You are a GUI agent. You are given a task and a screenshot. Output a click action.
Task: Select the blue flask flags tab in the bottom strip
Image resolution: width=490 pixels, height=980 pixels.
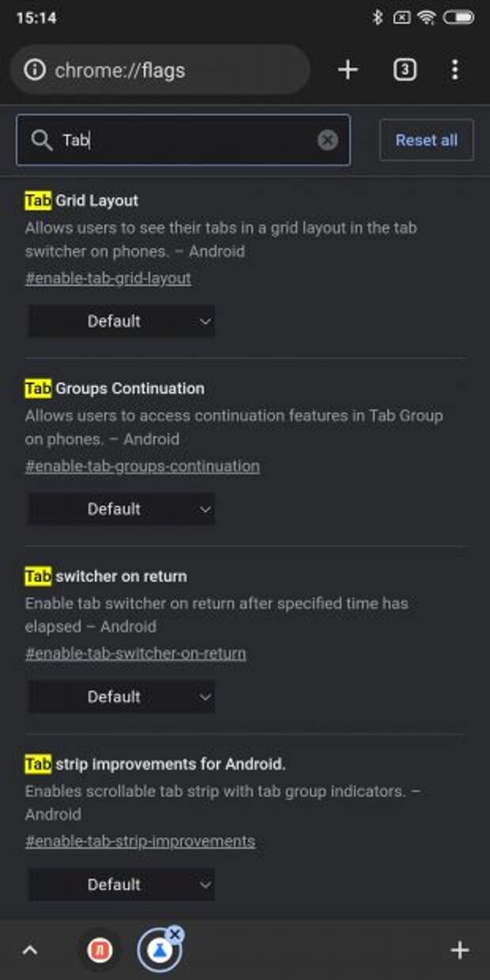159,952
